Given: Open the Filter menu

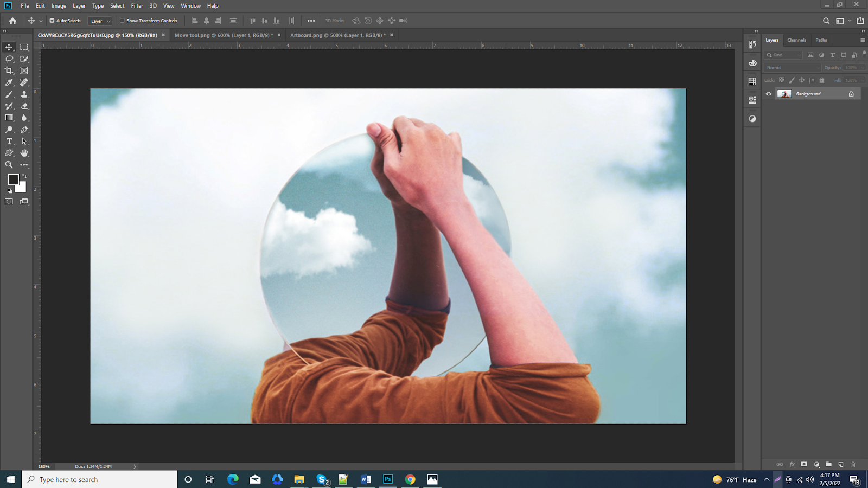Looking at the screenshot, I should pyautogui.click(x=137, y=6).
